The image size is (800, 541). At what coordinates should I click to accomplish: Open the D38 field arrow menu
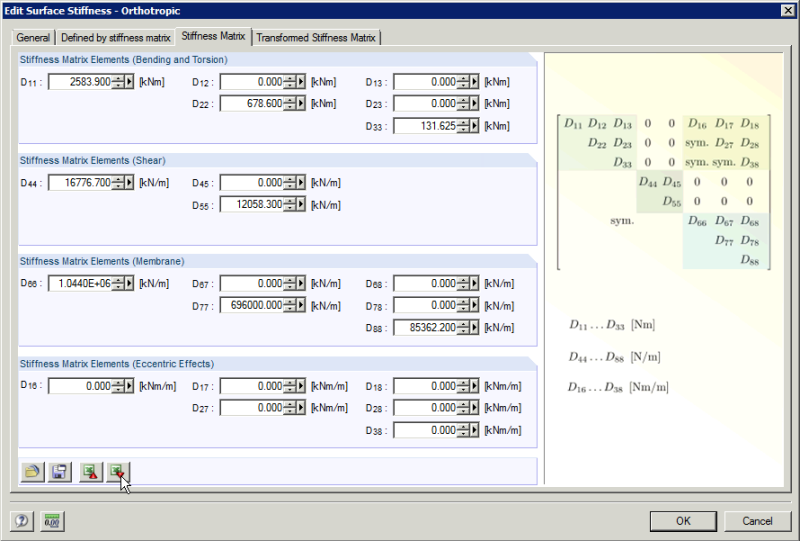474,431
